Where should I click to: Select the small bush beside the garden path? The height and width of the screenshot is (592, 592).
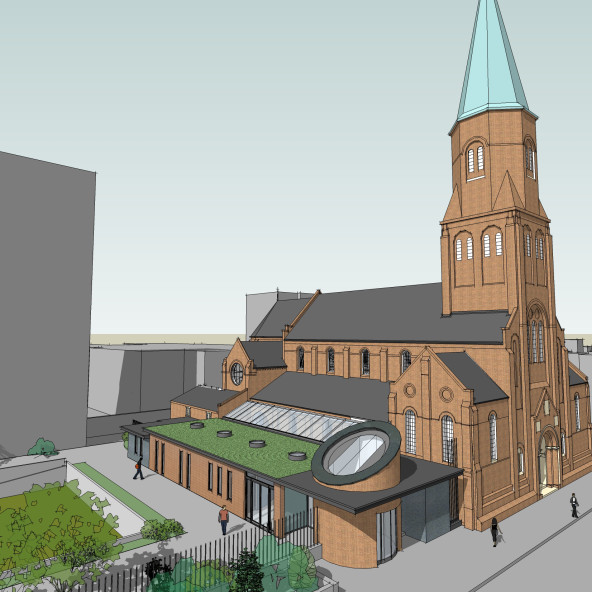pos(162,529)
